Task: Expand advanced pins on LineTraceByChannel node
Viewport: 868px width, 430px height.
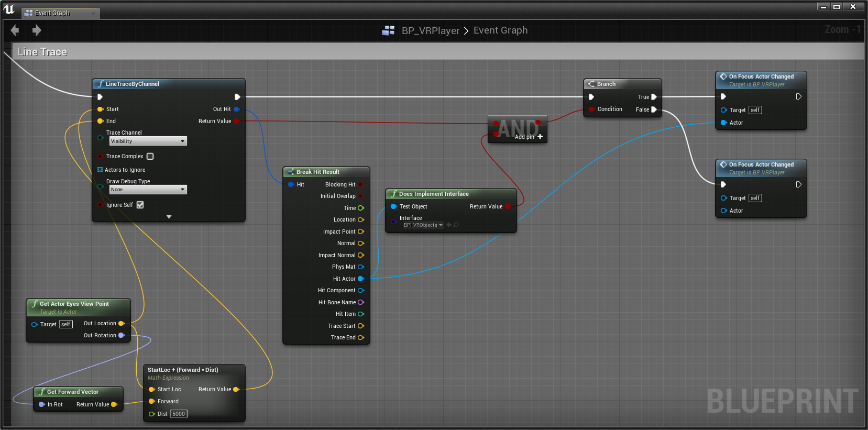Action: (x=169, y=217)
